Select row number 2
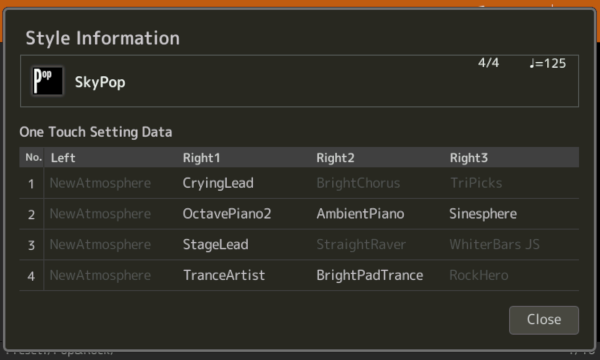Viewport: 600px width, 360px height. pyautogui.click(x=31, y=214)
